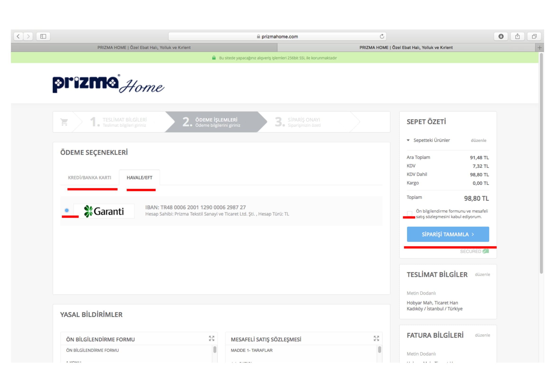Click the Kargo 0,00 TL value

[481, 183]
